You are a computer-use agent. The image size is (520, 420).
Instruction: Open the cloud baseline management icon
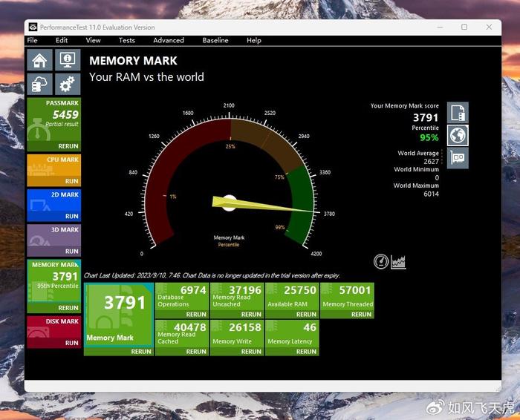(x=40, y=84)
